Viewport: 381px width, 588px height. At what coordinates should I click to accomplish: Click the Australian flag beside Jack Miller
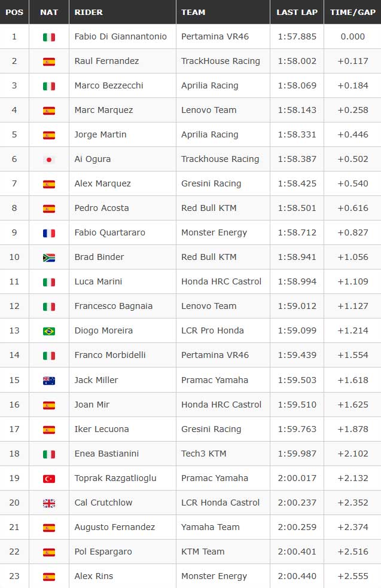[49, 381]
